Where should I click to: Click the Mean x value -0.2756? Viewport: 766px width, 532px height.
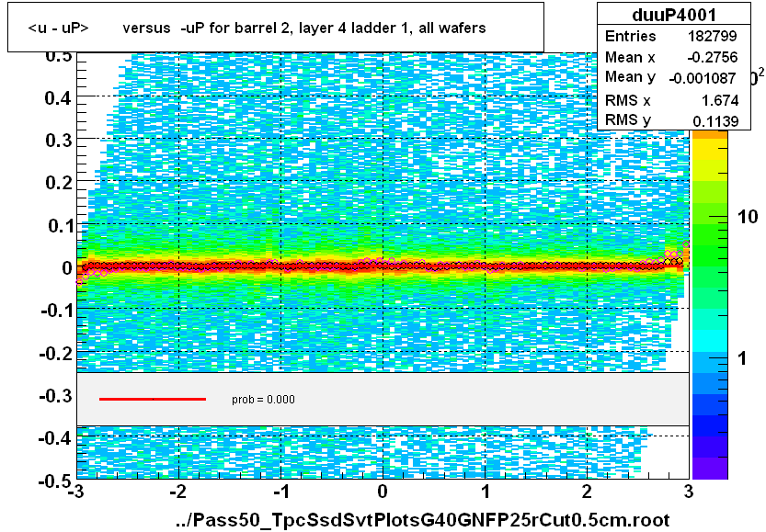point(712,57)
